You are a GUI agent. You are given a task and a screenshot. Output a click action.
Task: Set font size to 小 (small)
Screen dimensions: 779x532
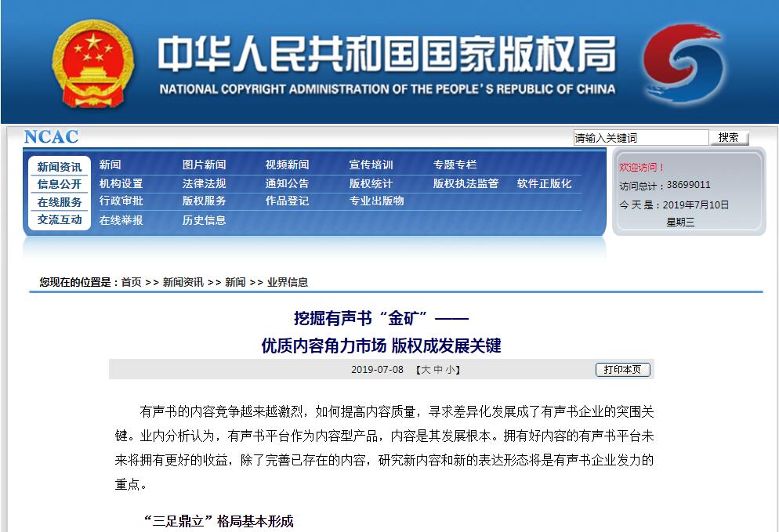point(450,370)
